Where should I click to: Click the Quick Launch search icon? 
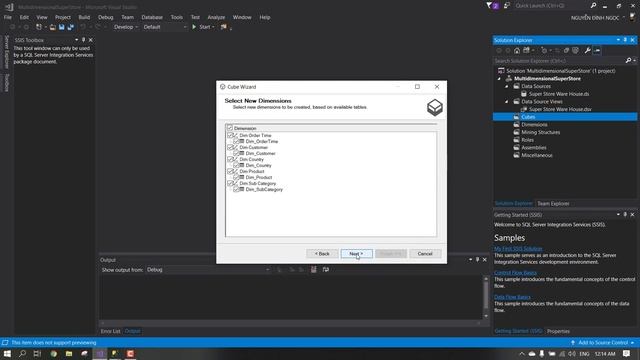pos(593,6)
